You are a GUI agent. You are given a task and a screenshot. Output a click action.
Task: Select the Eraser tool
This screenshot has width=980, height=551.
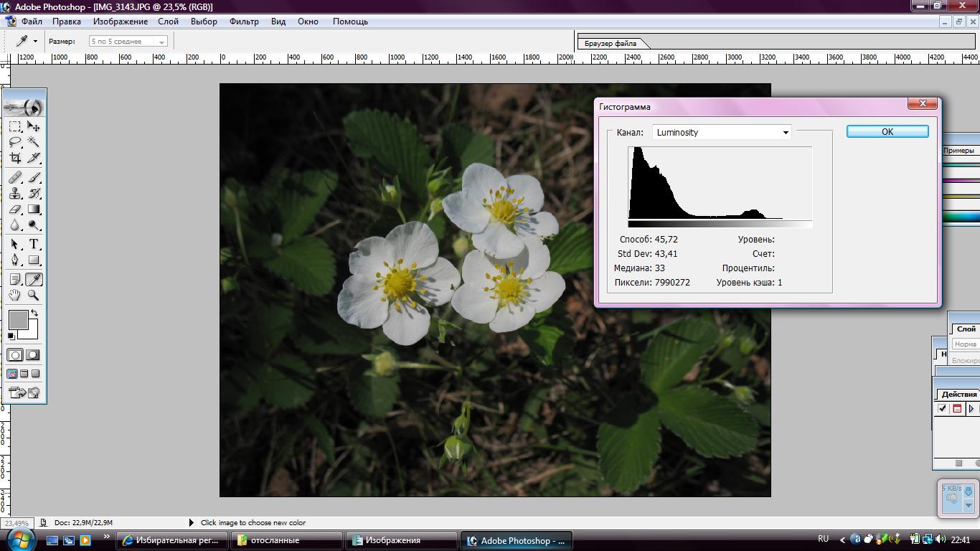tap(14, 209)
